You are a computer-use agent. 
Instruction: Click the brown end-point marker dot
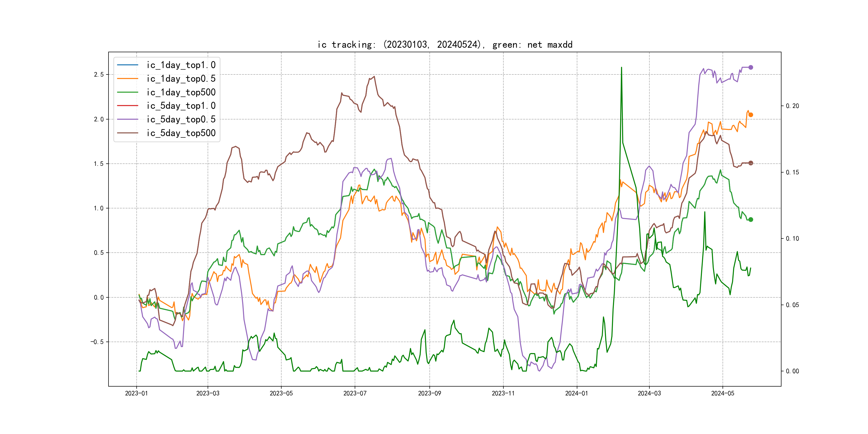(750, 163)
